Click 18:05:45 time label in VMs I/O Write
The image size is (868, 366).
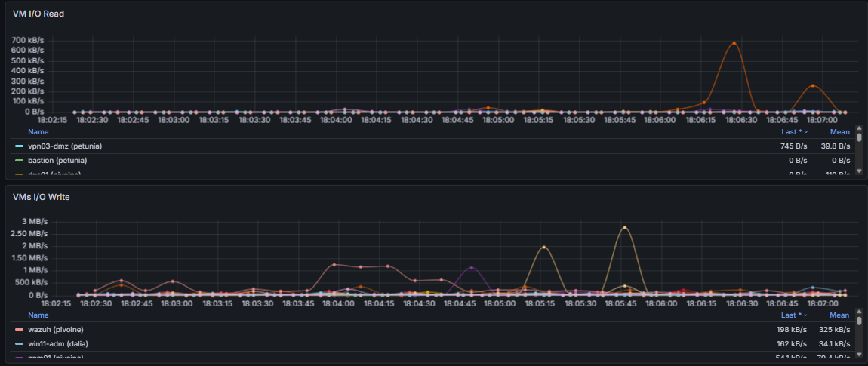pyautogui.click(x=619, y=303)
